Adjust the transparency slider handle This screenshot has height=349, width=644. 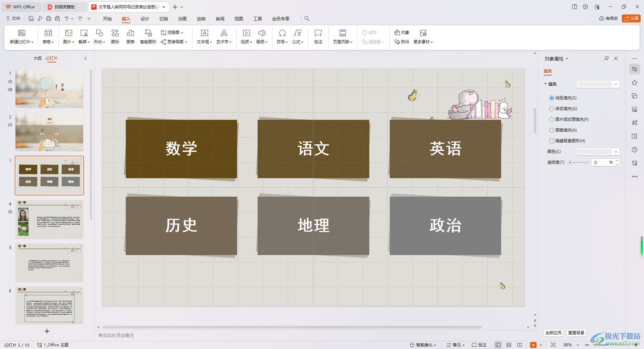[x=570, y=162]
